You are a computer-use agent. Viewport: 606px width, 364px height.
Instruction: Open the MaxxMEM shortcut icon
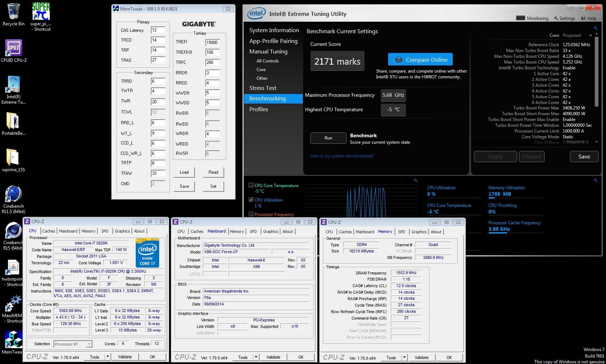tap(13, 304)
